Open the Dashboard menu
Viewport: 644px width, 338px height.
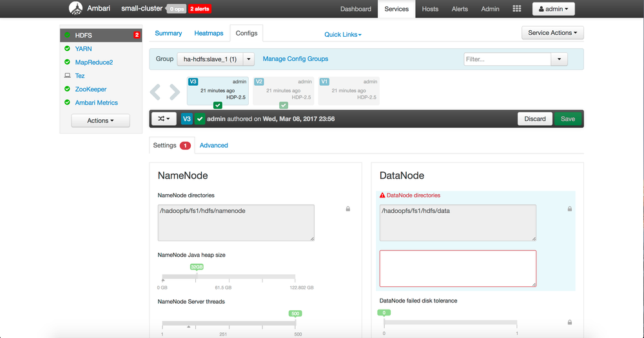pyautogui.click(x=356, y=8)
